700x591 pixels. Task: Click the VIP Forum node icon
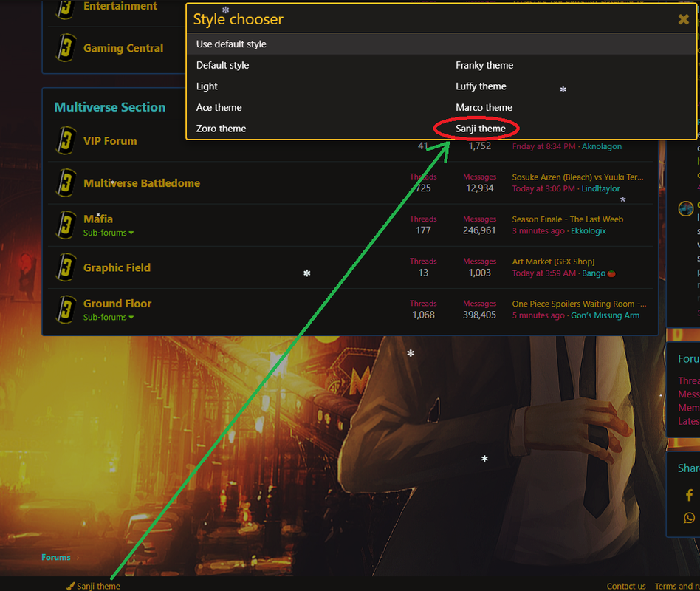point(66,140)
